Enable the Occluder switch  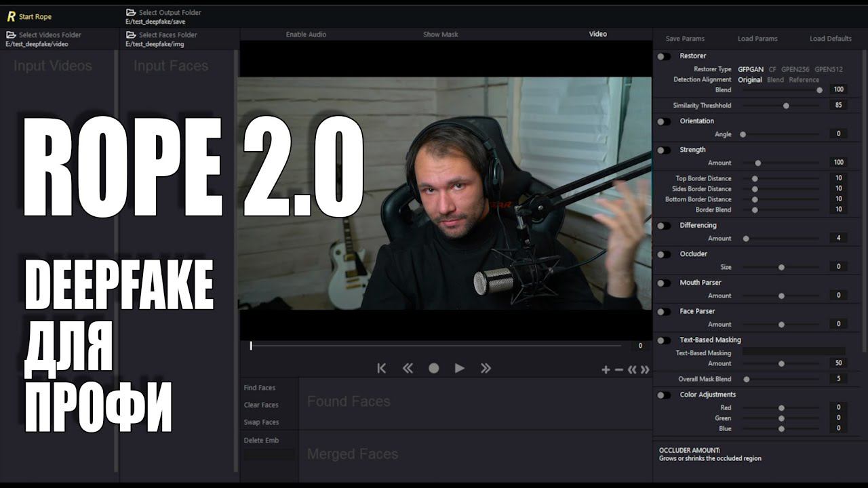(664, 254)
